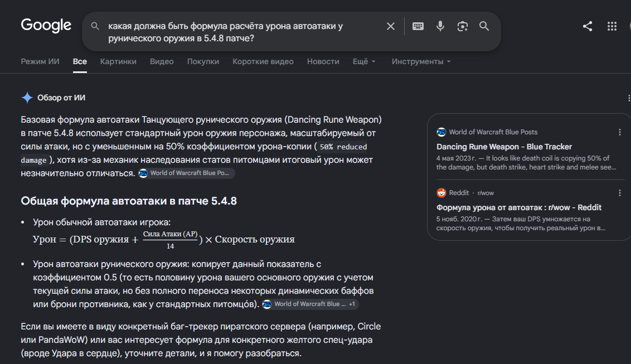Expand the Ещё dropdown
This screenshot has width=631, height=364.
pyautogui.click(x=364, y=61)
